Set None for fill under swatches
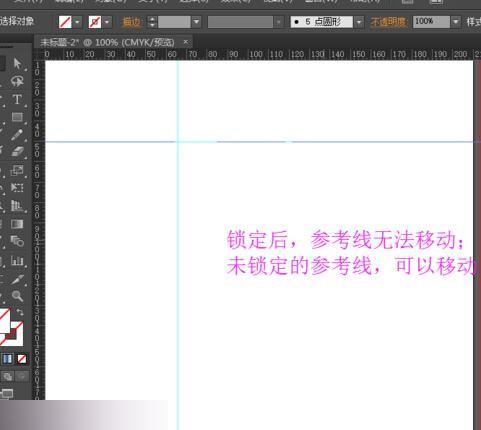481x430 pixels. (x=22, y=359)
